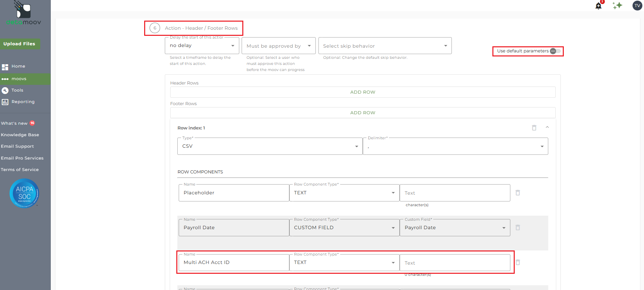The width and height of the screenshot is (644, 290).
Task: Go to Home in sidebar
Action: (18, 66)
